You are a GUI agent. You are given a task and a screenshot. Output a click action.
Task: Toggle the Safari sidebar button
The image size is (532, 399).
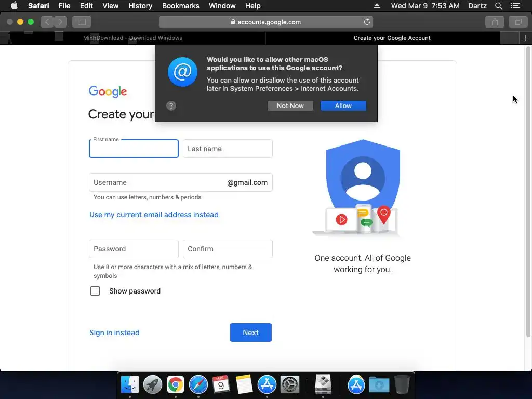pos(82,22)
